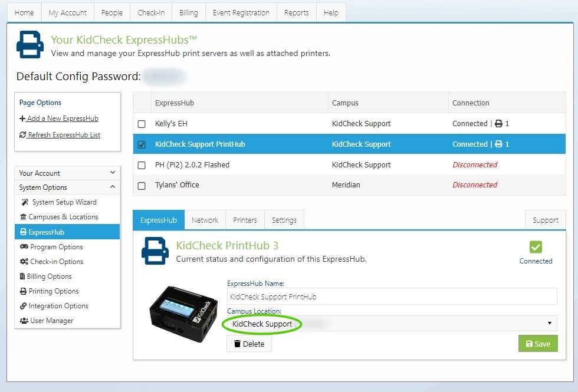Click the refresh icon beside Refresh ExpressHub List

tap(23, 135)
